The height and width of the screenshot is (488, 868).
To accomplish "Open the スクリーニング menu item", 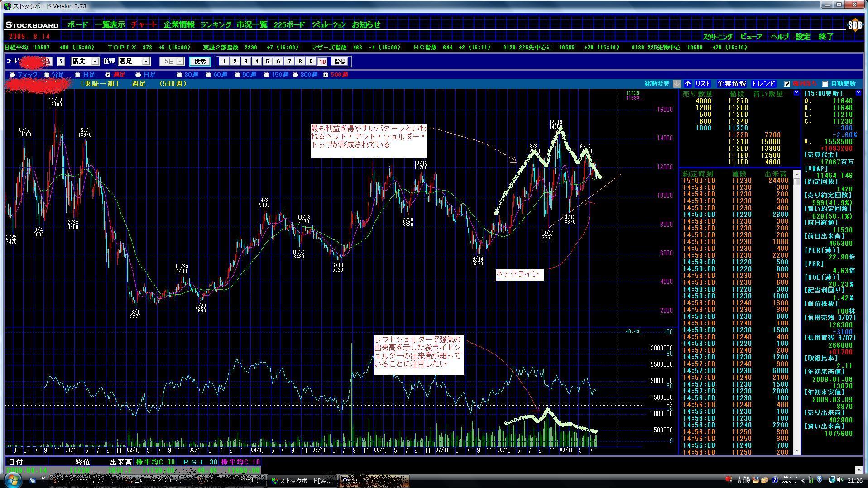I will 717,37.
